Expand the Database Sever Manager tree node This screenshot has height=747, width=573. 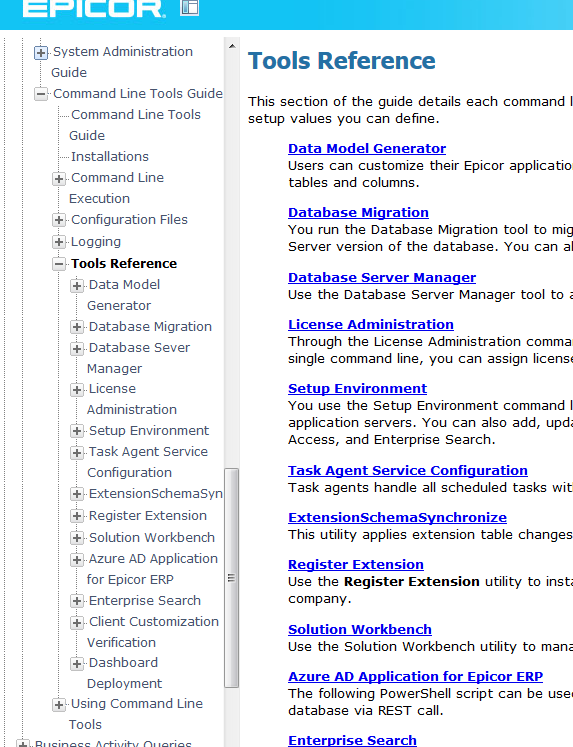[77, 348]
